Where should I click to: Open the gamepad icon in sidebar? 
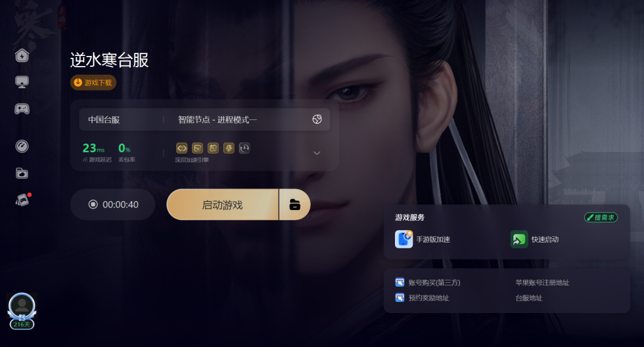pos(22,109)
